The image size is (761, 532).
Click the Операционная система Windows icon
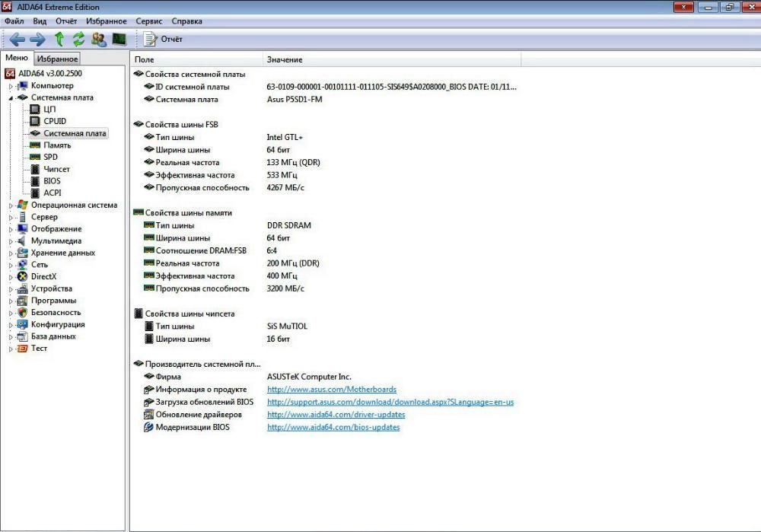pyautogui.click(x=22, y=205)
